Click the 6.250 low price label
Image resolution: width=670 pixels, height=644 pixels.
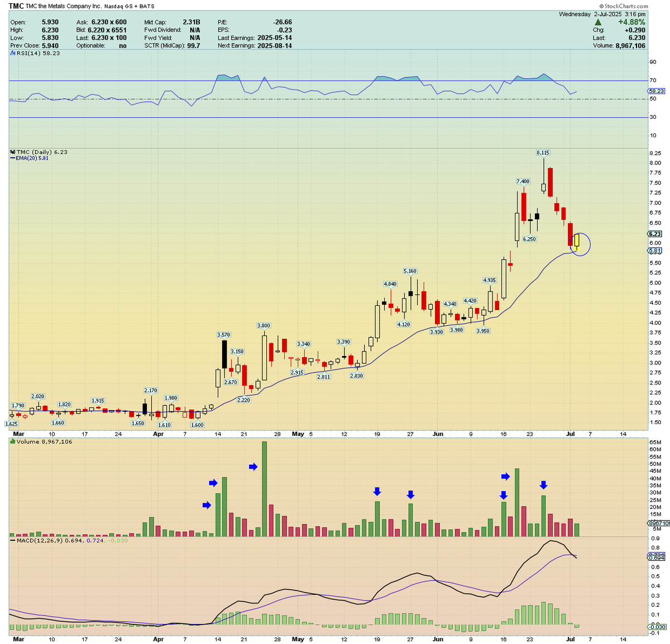529,239
